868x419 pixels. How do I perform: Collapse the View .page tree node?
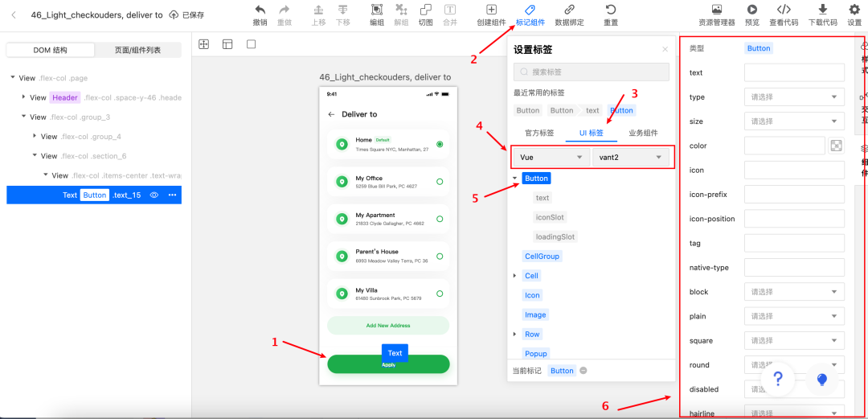(x=13, y=77)
